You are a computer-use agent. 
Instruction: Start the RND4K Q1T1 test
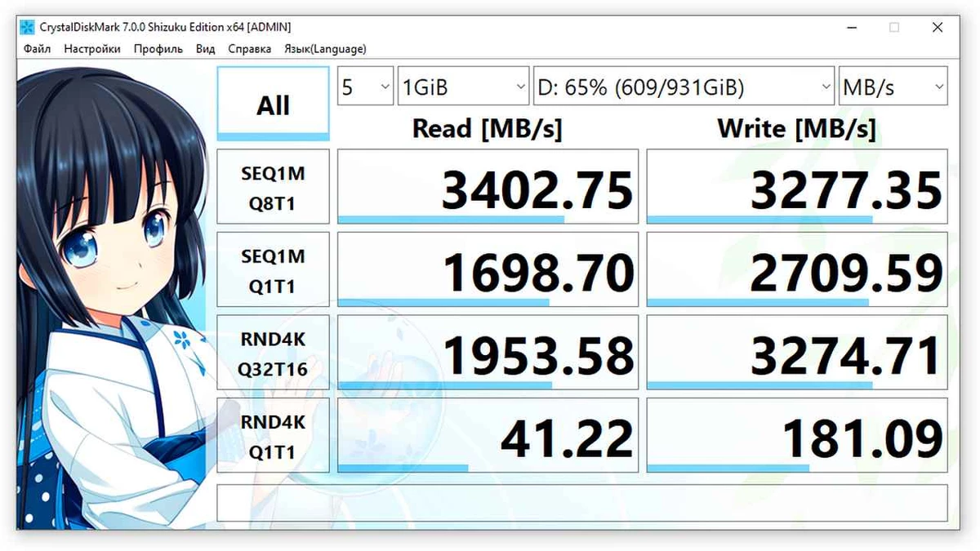(273, 435)
